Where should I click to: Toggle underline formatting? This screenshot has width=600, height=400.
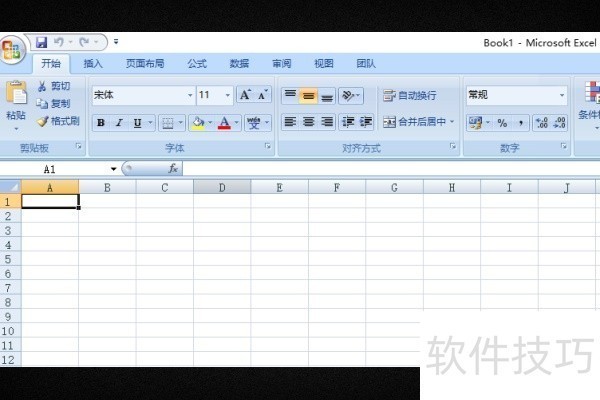pos(137,123)
